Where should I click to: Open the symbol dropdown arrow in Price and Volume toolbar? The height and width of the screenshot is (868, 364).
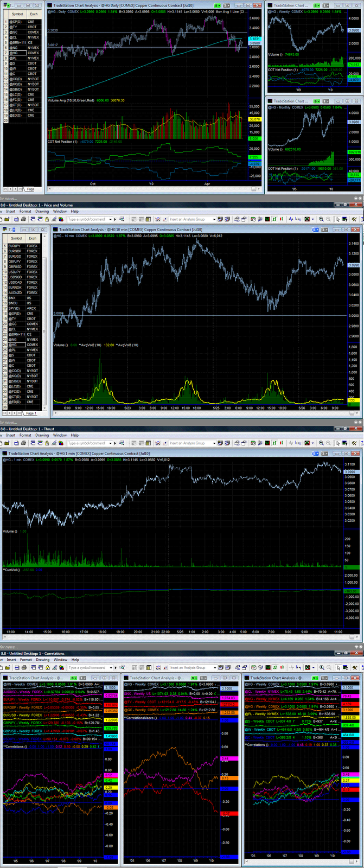(x=111, y=219)
